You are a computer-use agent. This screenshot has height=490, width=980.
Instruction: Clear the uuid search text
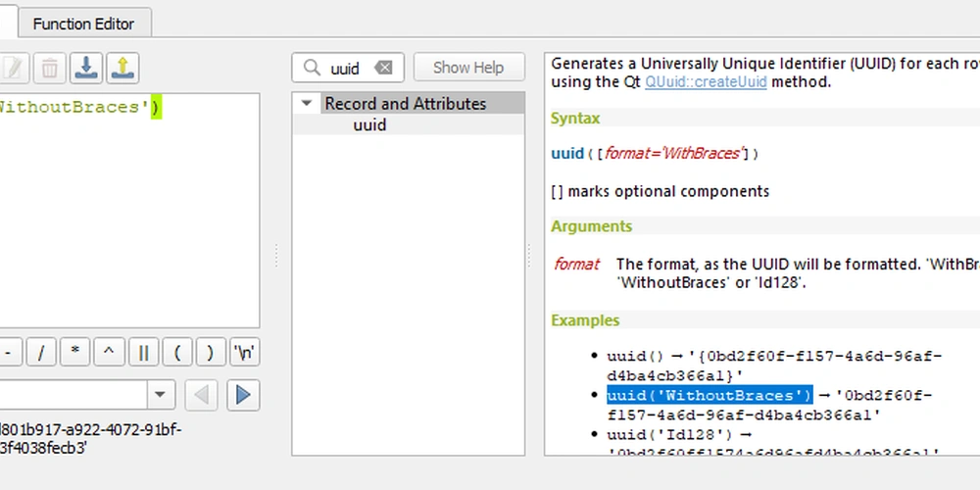(x=383, y=68)
